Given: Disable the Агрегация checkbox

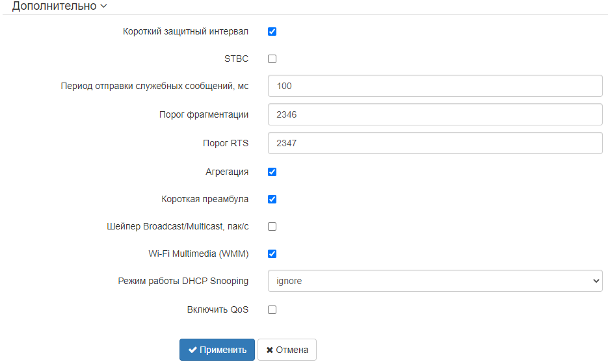Looking at the screenshot, I should [x=272, y=172].
